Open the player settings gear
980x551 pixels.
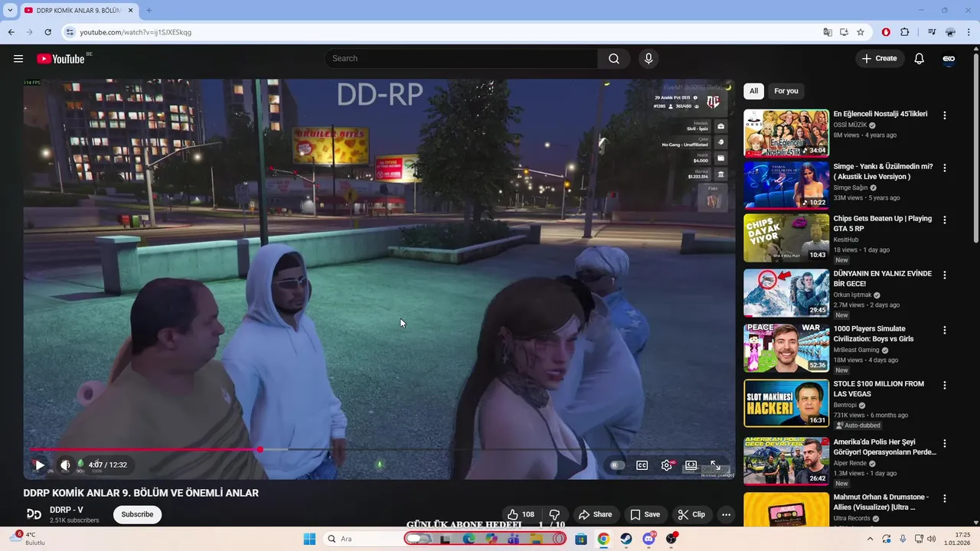[667, 465]
